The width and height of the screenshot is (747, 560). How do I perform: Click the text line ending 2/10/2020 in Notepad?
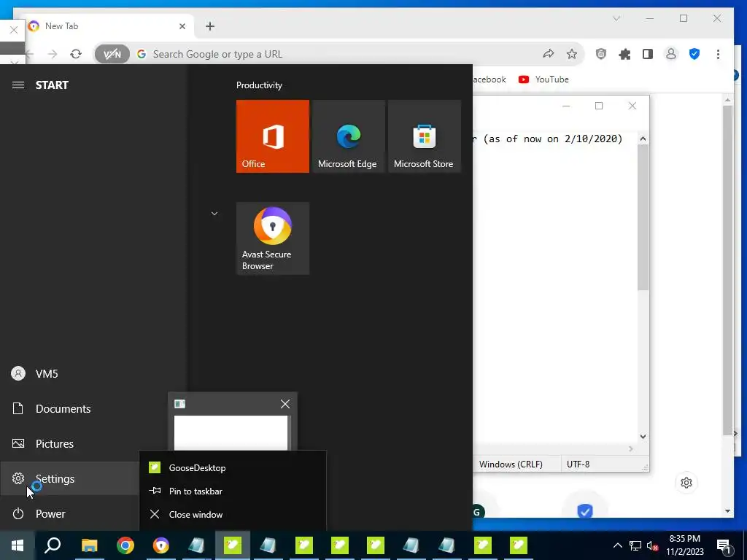(548, 139)
